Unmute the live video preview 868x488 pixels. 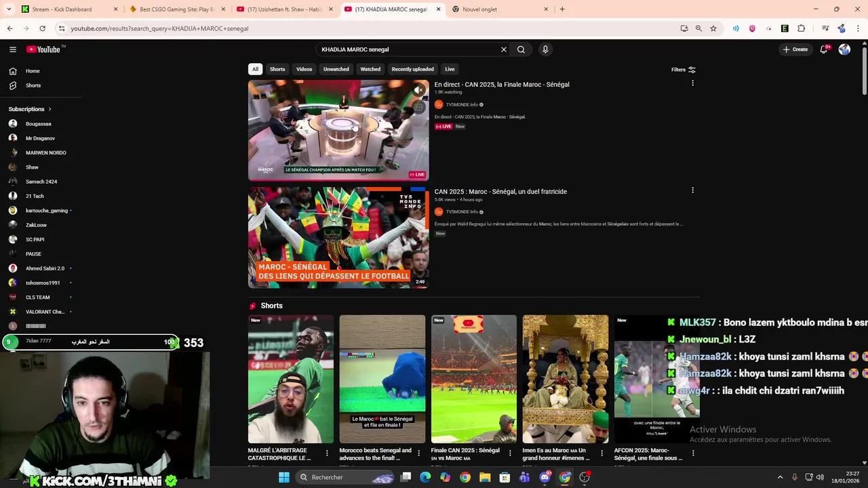(x=419, y=89)
